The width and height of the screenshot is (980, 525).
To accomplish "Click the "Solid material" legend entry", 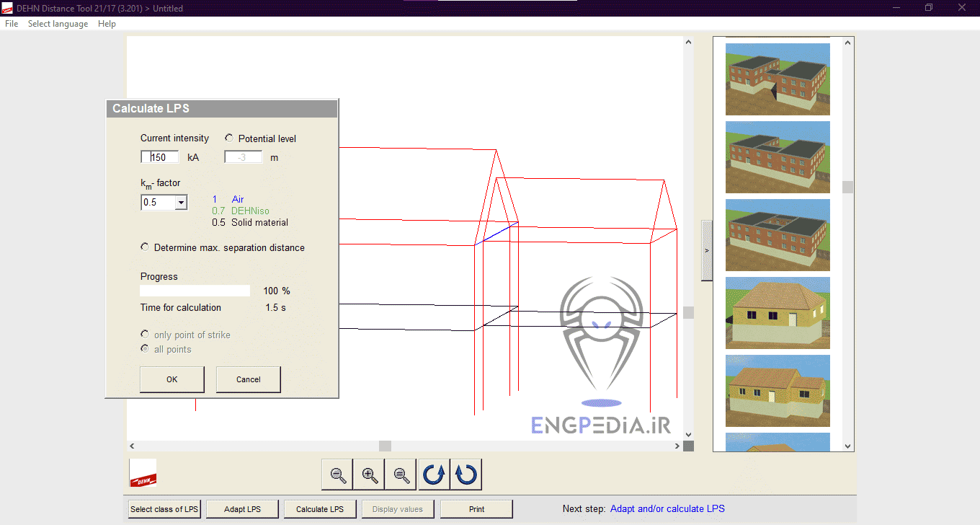I will pos(259,222).
